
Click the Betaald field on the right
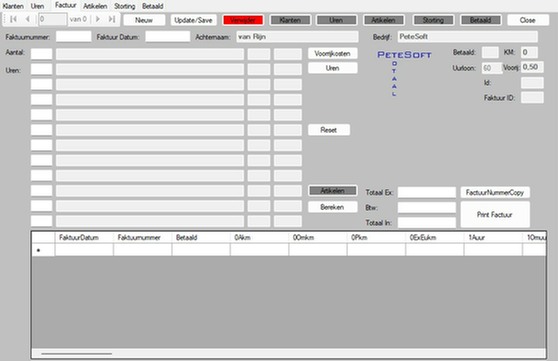(x=490, y=52)
